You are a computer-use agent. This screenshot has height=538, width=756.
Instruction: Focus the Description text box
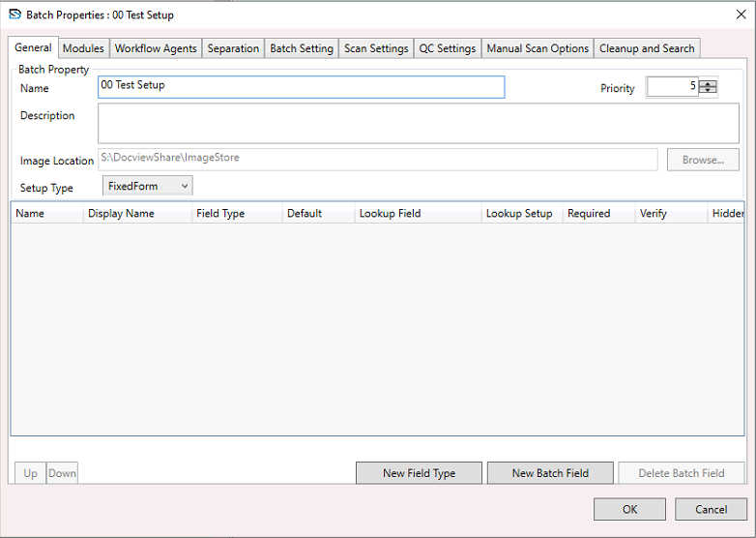point(418,123)
